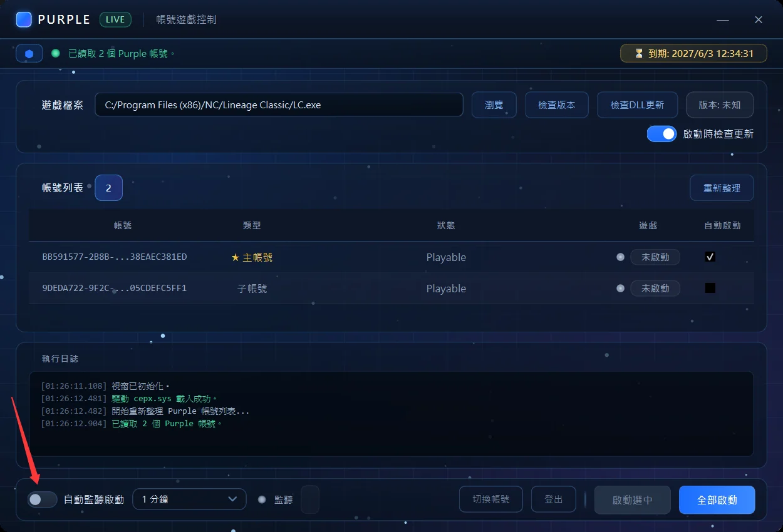Click Playable status in main account row

click(x=446, y=257)
